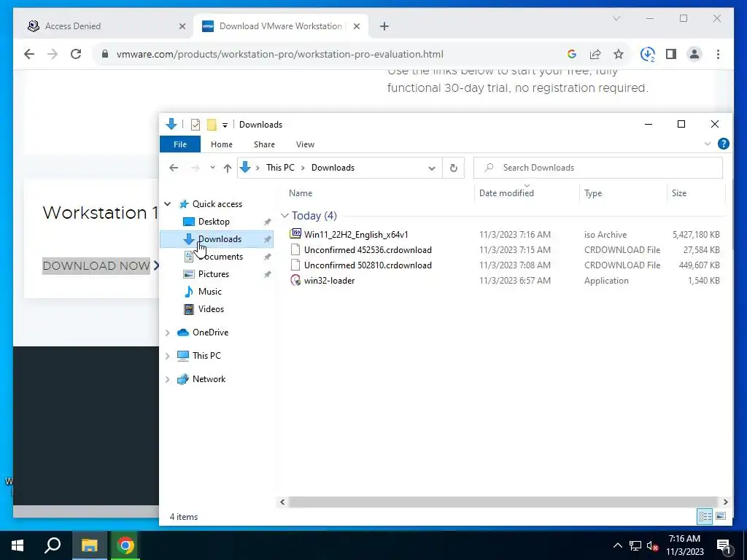This screenshot has height=560, width=747.
Task: Switch to Large icons view layout icon
Action: 721,516
